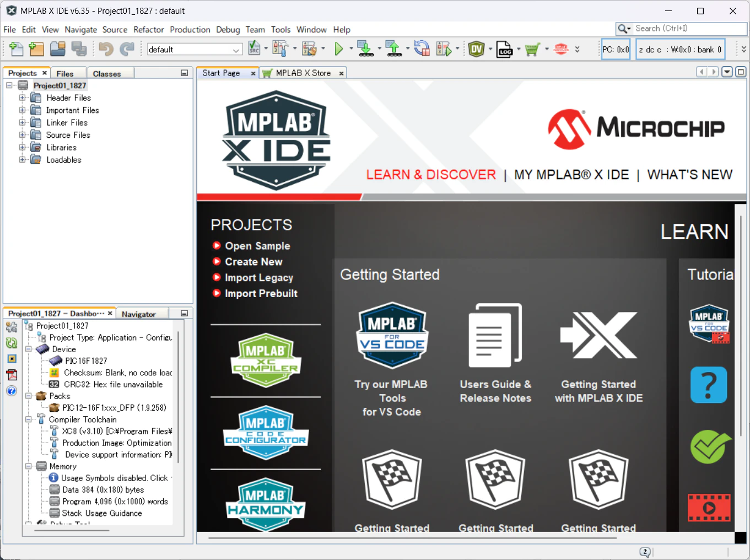Click Users Guide & Release Notes tile
Screen dimensions: 750x560
point(495,354)
